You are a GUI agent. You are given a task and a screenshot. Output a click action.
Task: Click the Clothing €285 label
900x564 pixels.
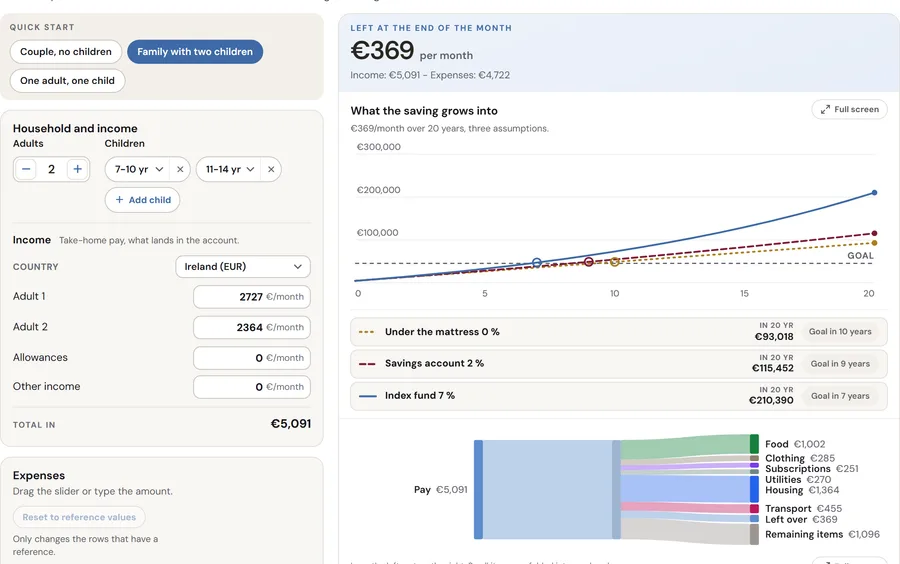pos(800,458)
